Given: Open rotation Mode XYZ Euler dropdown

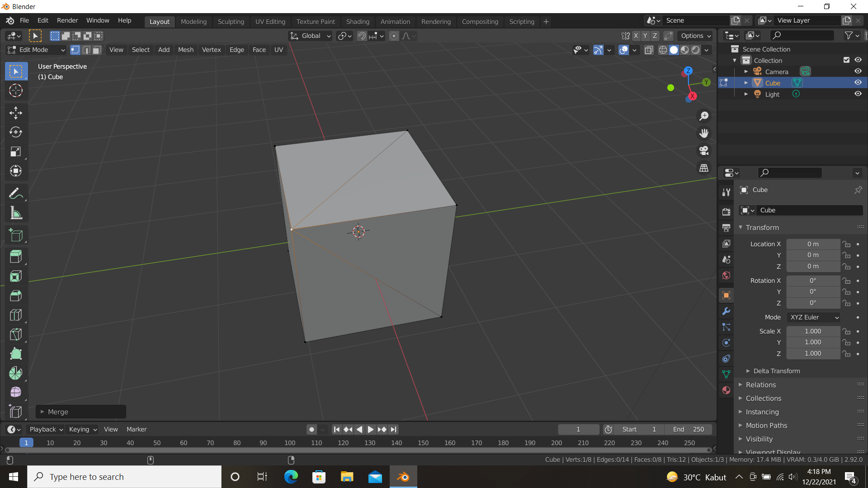Looking at the screenshot, I should point(813,318).
